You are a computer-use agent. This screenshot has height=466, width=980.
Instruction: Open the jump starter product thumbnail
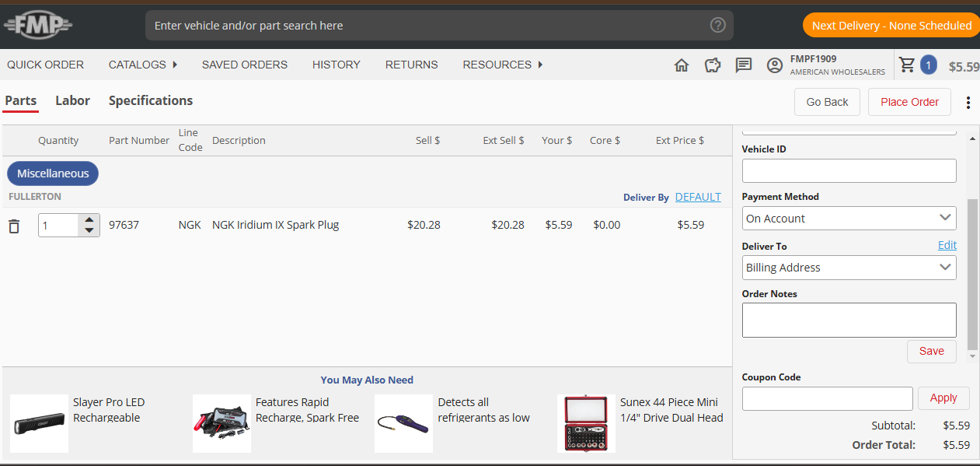tap(221, 423)
